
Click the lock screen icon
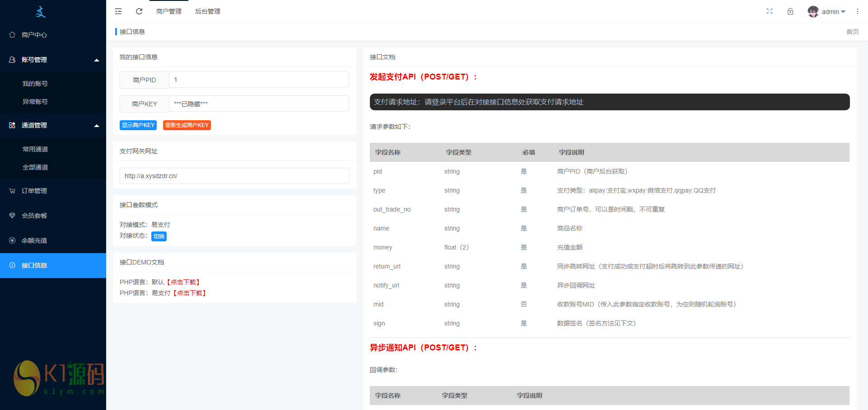[x=790, y=11]
